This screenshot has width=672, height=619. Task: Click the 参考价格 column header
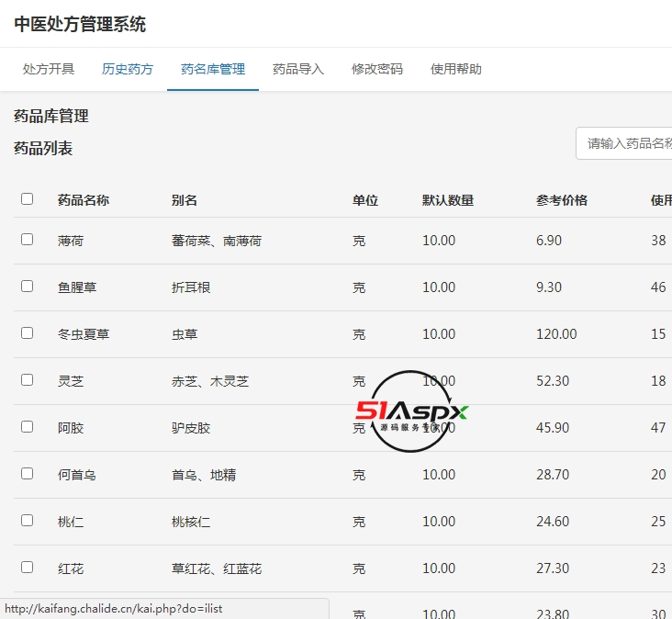pos(562,200)
